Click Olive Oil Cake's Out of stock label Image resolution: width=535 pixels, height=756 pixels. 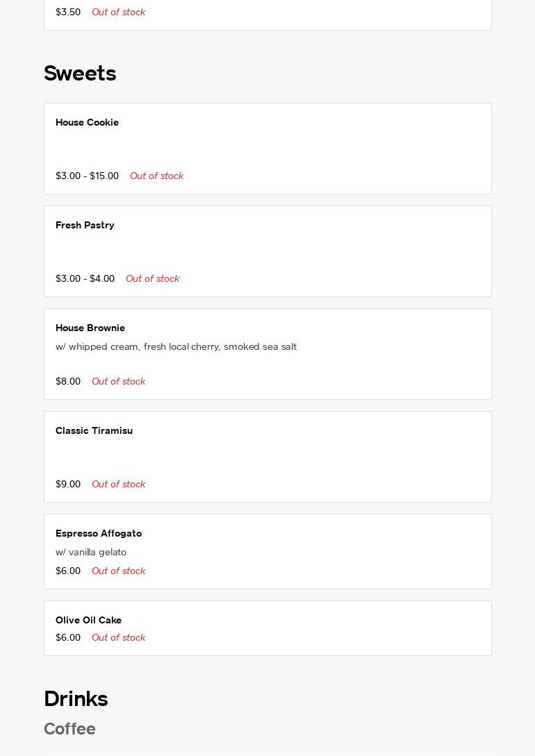tap(118, 638)
